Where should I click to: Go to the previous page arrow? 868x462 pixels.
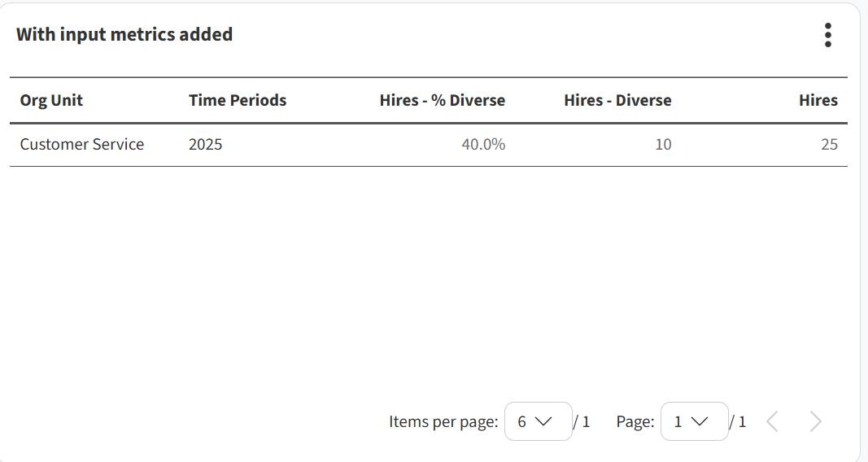773,421
